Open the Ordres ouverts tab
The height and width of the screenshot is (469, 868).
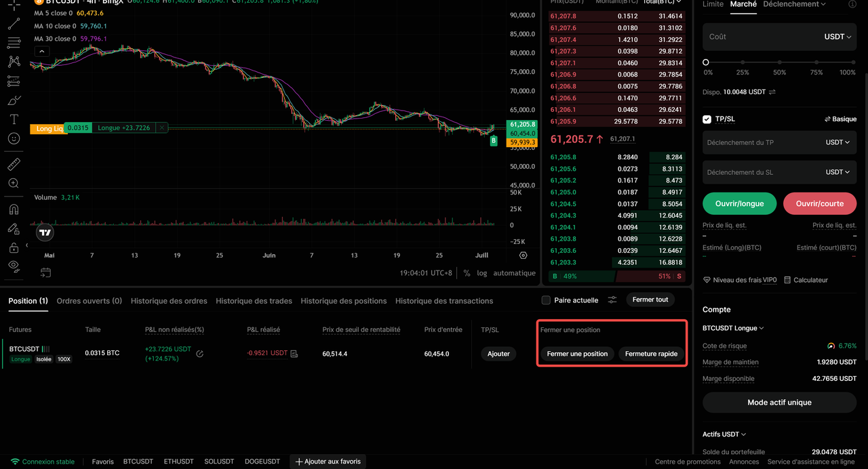[x=90, y=301]
